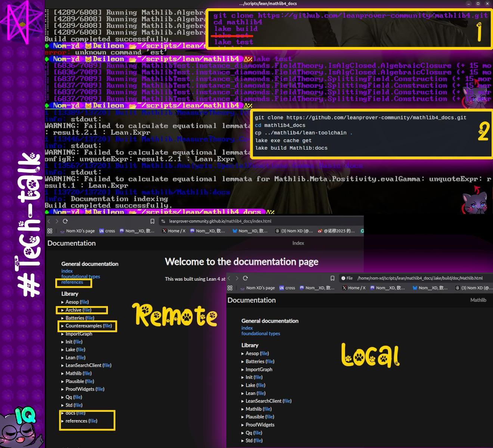This screenshot has height=448, width=493.
Task: Open Lake (file) link in local Library
Action: pyautogui.click(x=261, y=385)
